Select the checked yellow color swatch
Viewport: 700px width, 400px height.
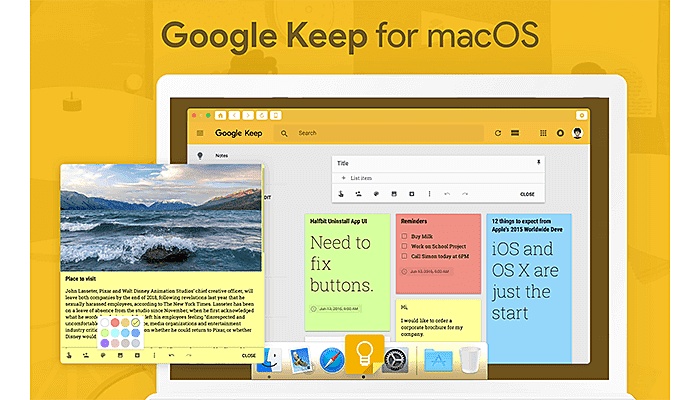(x=136, y=322)
